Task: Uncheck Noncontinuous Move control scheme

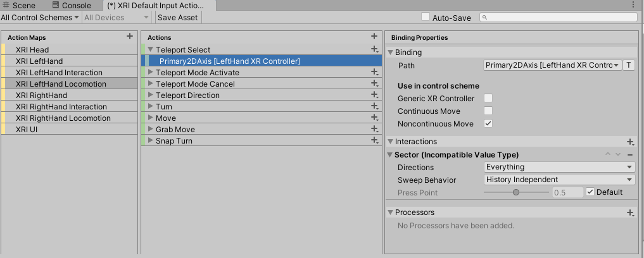Action: tap(488, 124)
